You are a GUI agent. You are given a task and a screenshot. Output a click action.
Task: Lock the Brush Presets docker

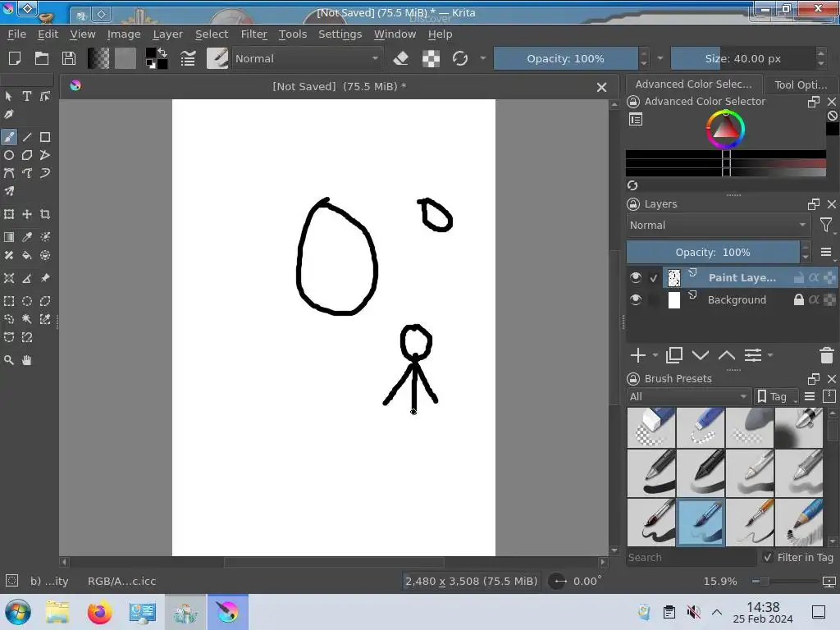pos(633,379)
